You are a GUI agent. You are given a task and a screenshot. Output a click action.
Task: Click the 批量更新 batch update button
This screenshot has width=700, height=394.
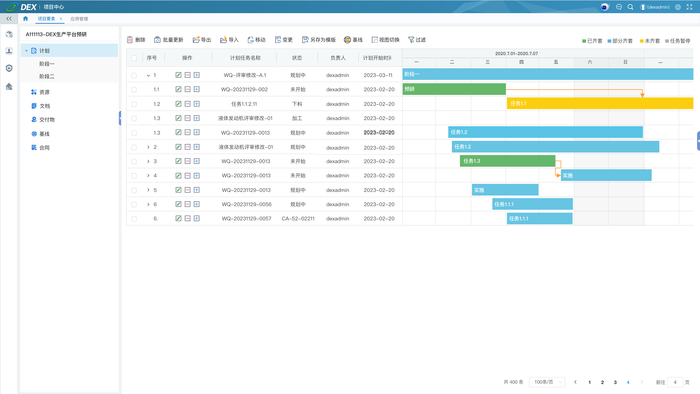click(169, 40)
